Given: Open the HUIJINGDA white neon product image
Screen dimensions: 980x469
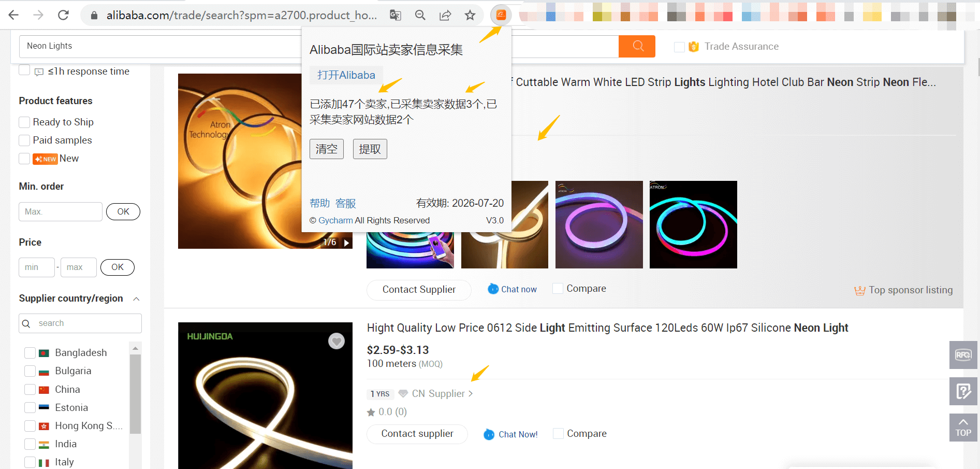Looking at the screenshot, I should [265, 395].
